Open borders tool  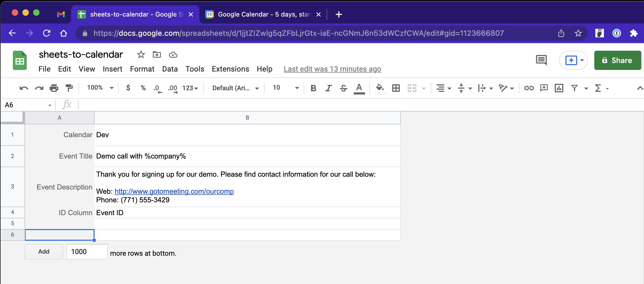396,88
